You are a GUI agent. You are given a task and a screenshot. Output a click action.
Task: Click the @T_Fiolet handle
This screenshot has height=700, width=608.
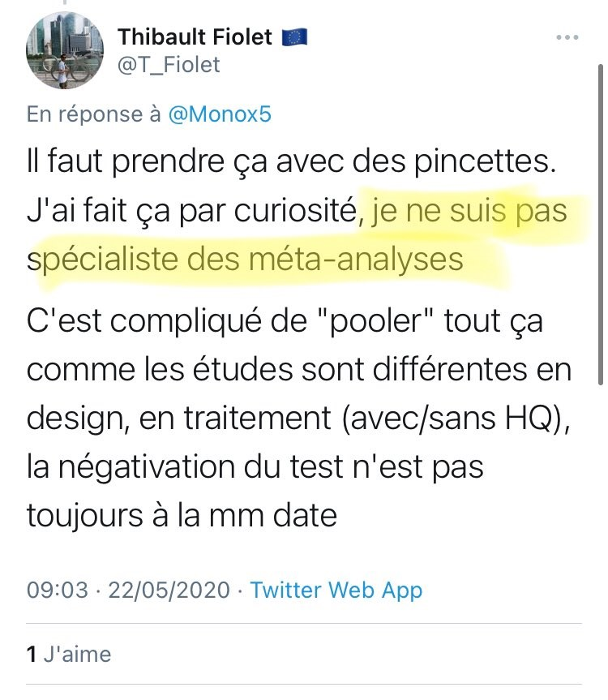click(169, 65)
